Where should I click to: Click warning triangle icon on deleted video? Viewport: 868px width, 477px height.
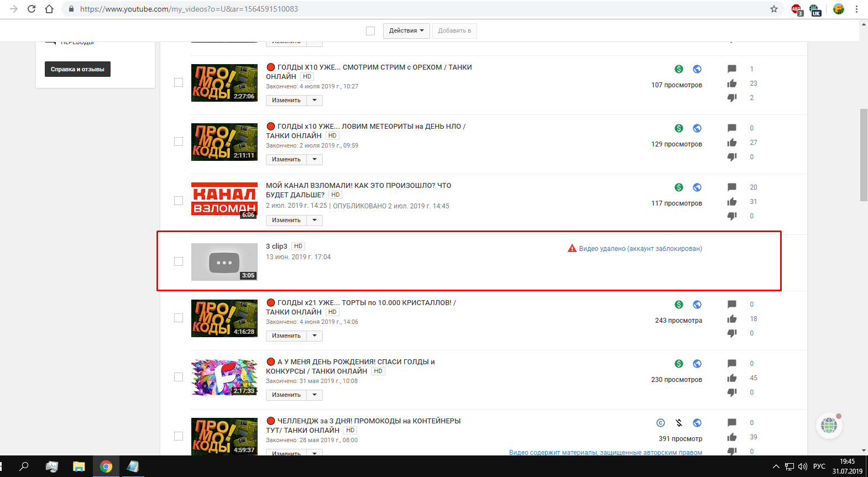[x=572, y=249]
